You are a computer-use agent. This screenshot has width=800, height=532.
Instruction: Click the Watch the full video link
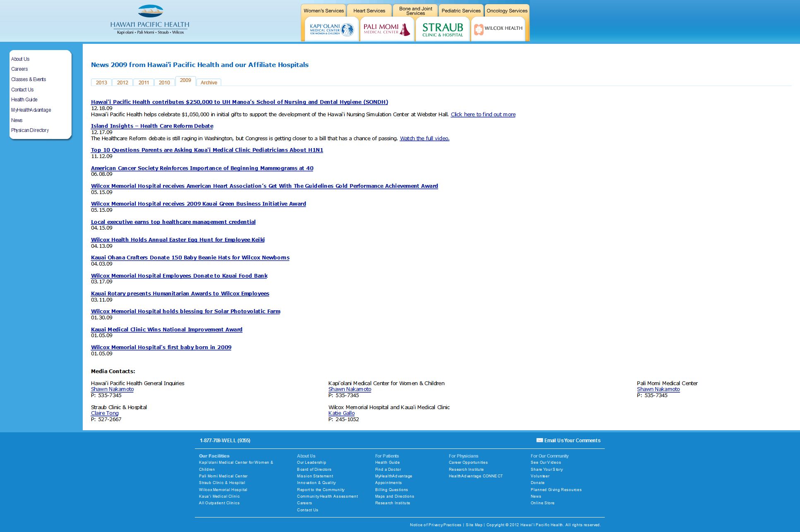424,139
